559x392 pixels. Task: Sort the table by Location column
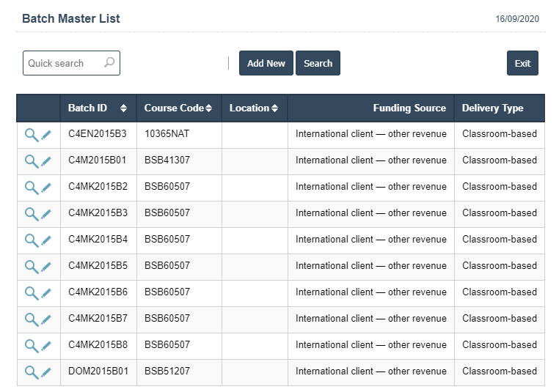(x=274, y=108)
